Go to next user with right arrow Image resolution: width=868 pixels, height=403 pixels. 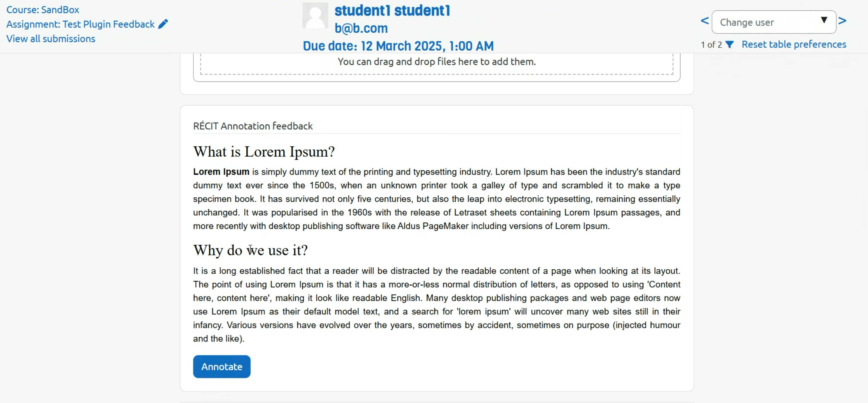[x=842, y=21]
